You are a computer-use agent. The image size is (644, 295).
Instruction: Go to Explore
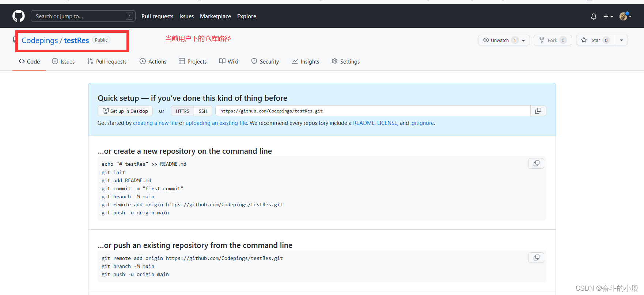click(247, 16)
